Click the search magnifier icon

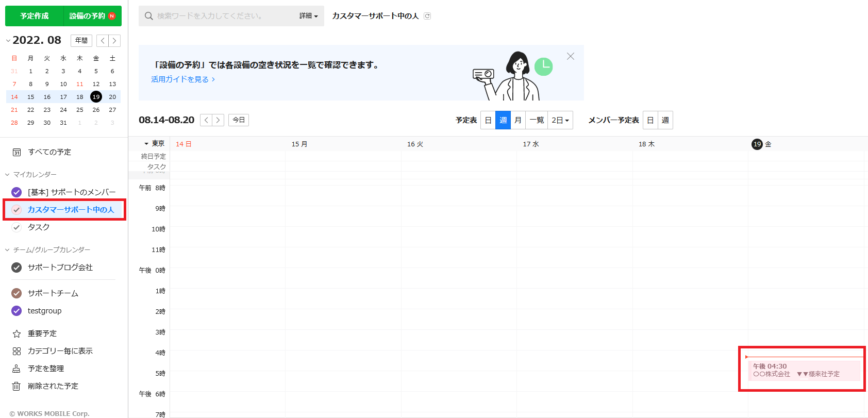(x=149, y=16)
